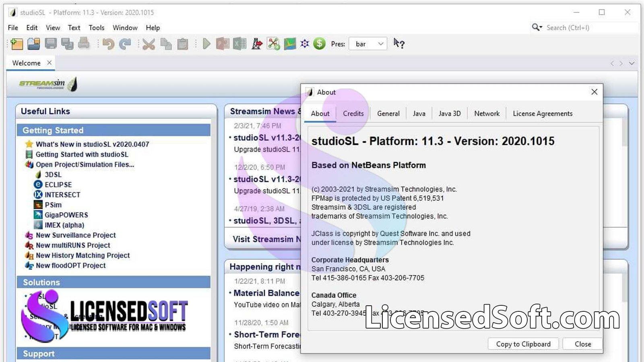
Task: Click the Save All toolbar icon
Action: [67, 43]
